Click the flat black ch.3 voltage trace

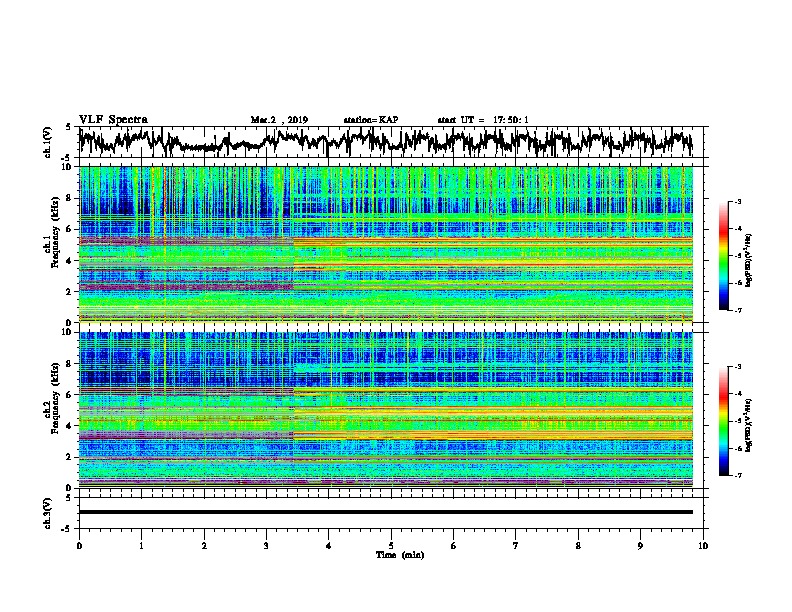coord(386,512)
